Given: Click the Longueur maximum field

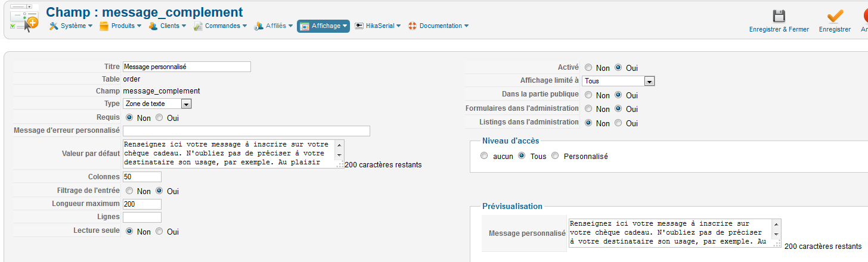Looking at the screenshot, I should [x=142, y=204].
